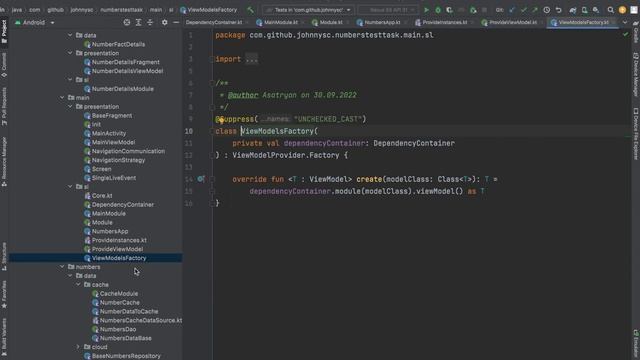This screenshot has height=360, width=640.
Task: Click the Git update project arrow
Action: point(512,10)
